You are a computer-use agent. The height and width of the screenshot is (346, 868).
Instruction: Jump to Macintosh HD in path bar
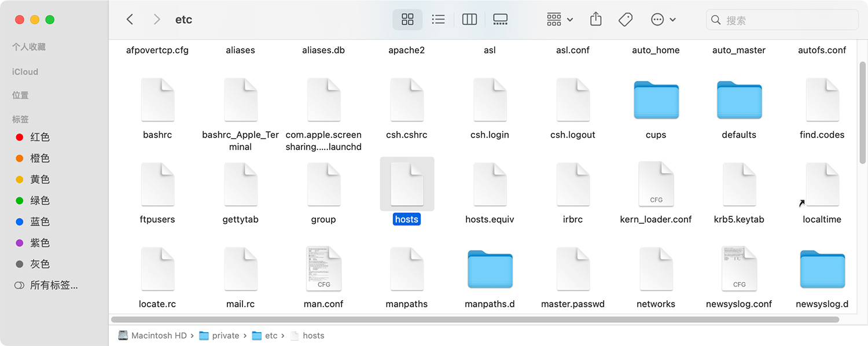pos(159,336)
